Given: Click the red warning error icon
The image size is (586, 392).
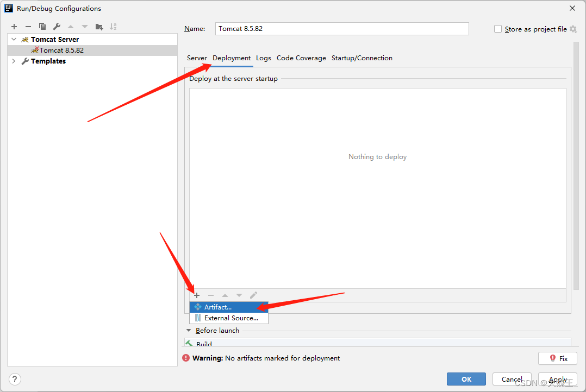Looking at the screenshot, I should (186, 358).
